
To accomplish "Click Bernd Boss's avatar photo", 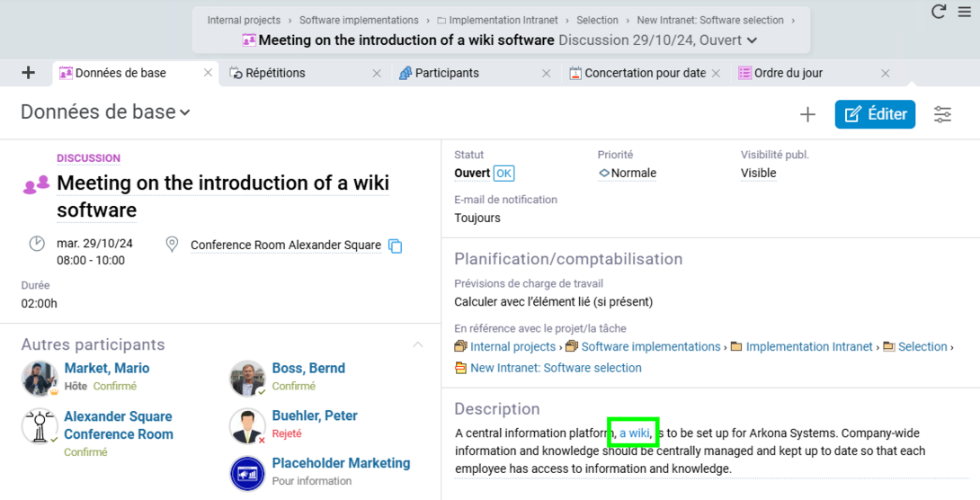I will [247, 378].
